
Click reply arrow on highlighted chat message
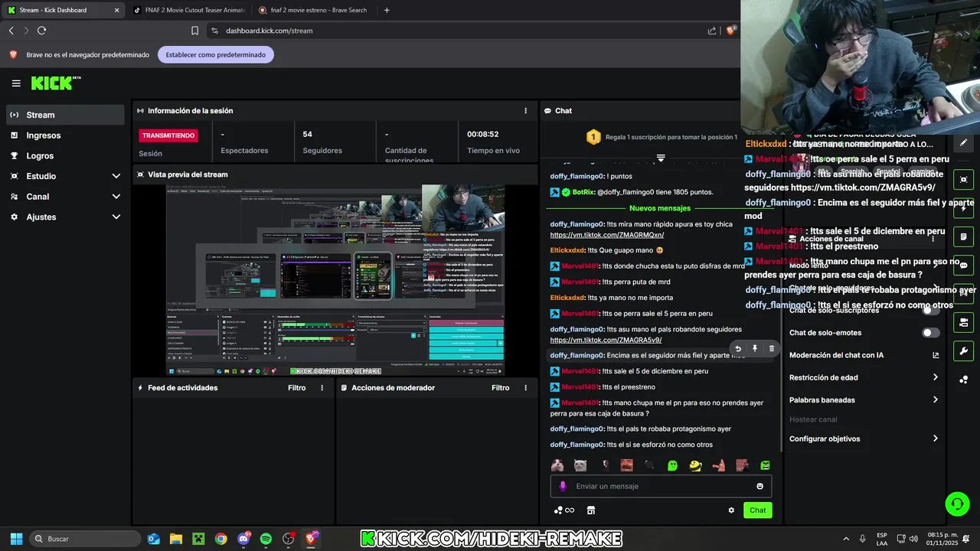(x=738, y=349)
